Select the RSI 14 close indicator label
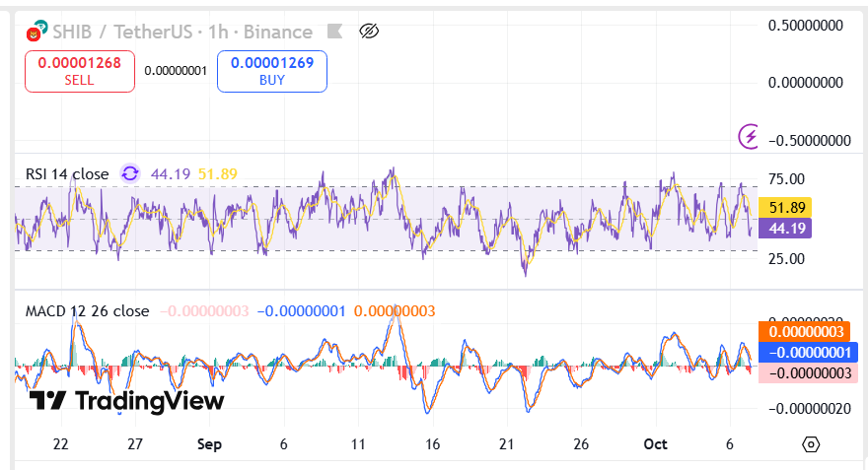The width and height of the screenshot is (868, 470). coord(67,174)
